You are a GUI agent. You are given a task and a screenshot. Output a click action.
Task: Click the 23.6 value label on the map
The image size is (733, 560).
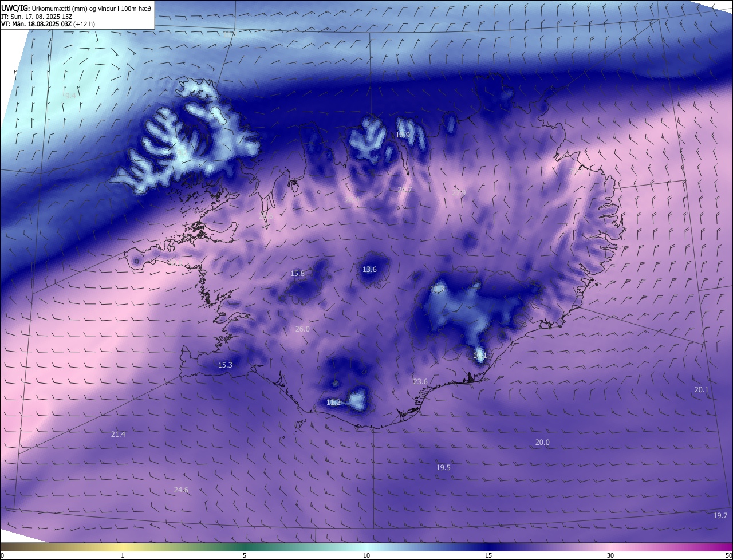click(x=420, y=381)
